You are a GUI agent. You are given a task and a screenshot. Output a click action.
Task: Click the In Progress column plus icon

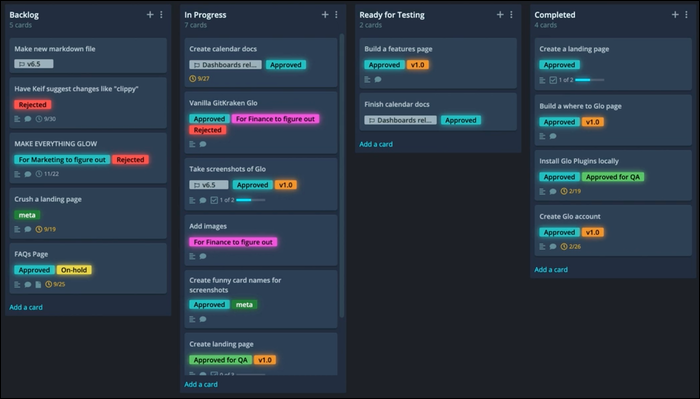(325, 15)
